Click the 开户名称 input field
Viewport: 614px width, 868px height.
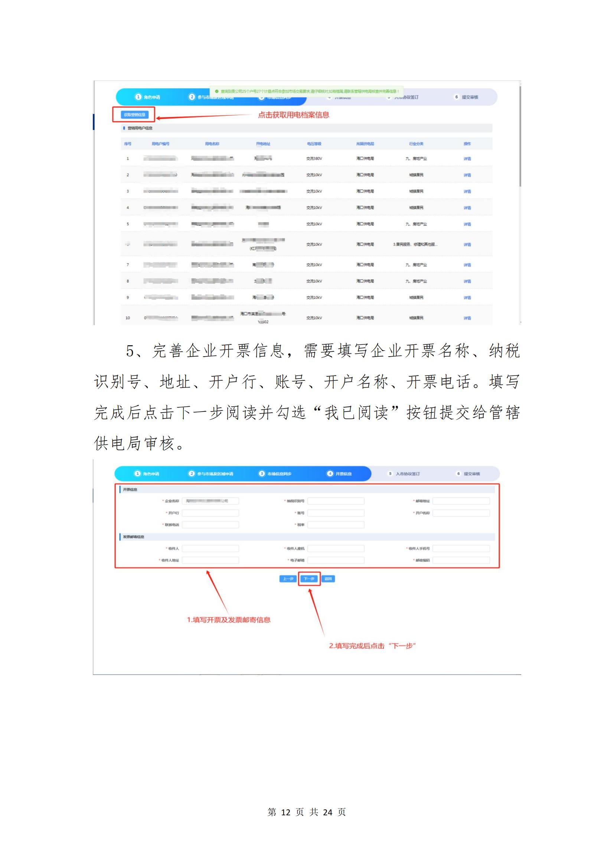[x=461, y=513]
